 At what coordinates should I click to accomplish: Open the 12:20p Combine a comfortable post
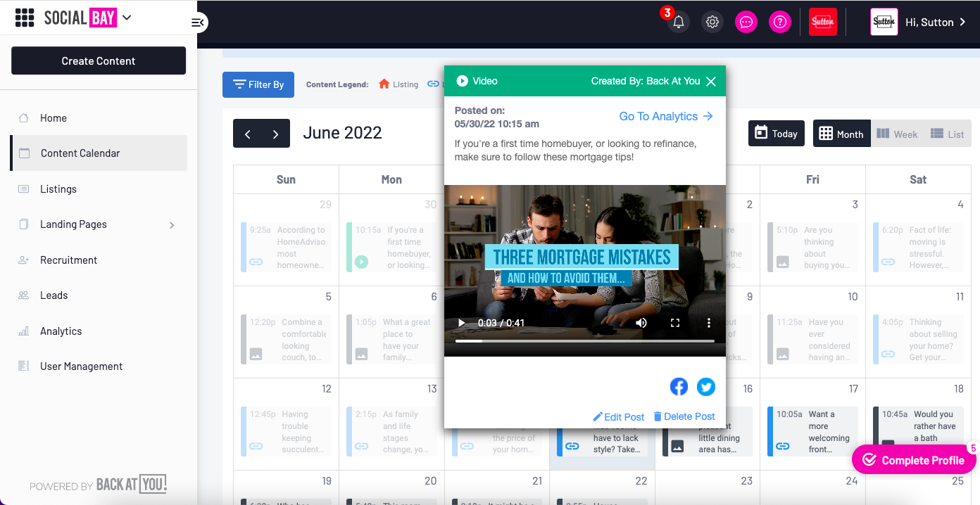286,340
